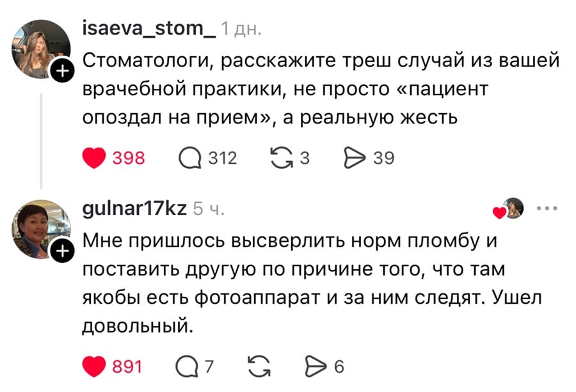
Task: Repost isaeva_stom_'s comment using repost arrows icon
Action: [282, 157]
